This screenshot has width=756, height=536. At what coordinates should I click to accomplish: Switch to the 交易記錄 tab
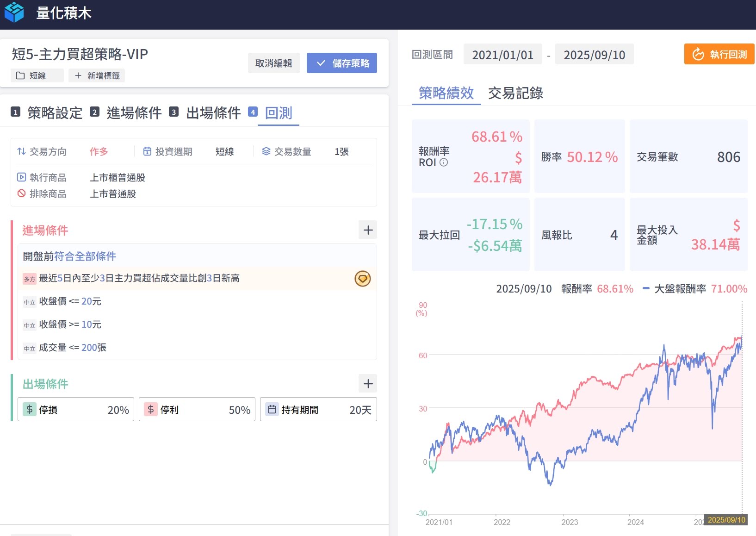[515, 93]
